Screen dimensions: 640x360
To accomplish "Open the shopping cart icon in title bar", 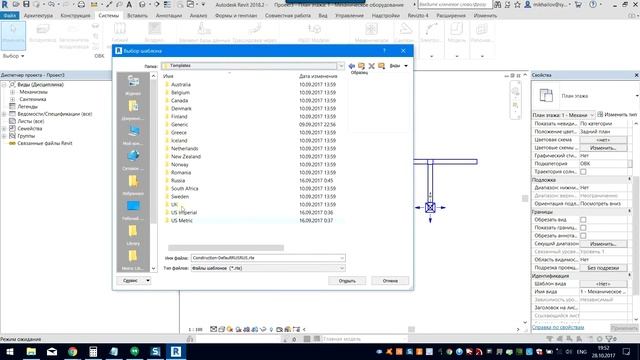I will pyautogui.click(x=578, y=4).
